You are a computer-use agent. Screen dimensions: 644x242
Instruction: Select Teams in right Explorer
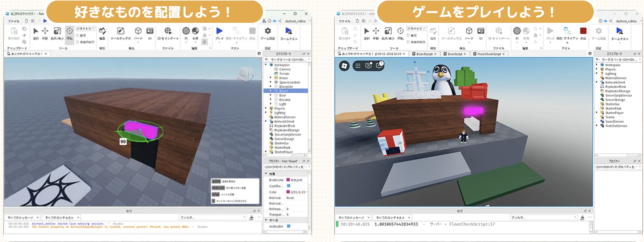[610, 117]
